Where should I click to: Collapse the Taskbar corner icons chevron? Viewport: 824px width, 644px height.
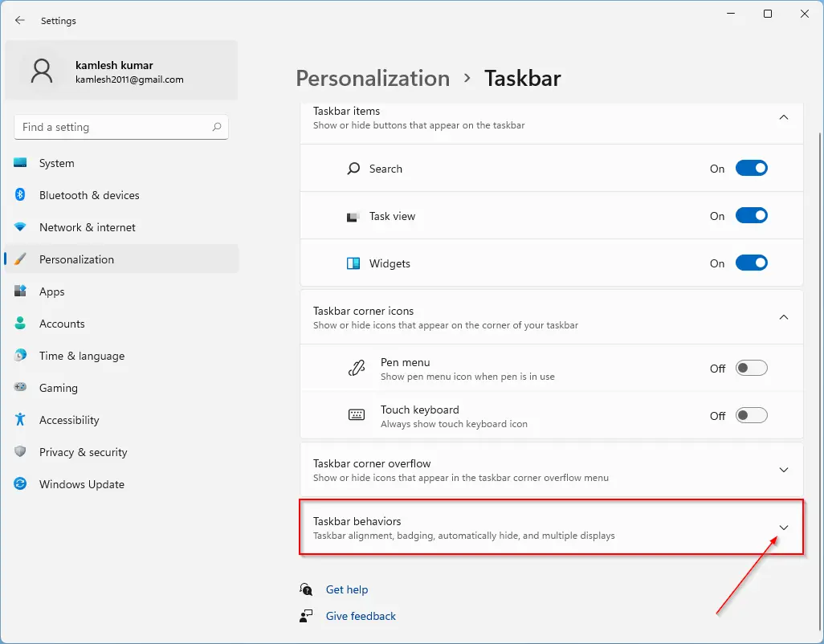[x=784, y=317]
